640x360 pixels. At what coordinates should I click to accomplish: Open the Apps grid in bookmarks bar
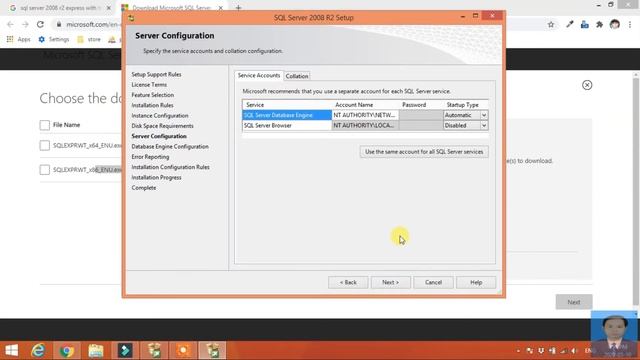point(18,39)
